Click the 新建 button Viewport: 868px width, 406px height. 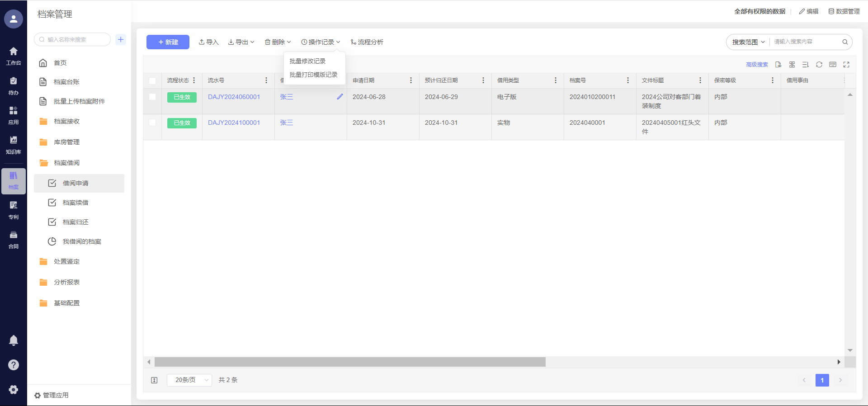(168, 42)
